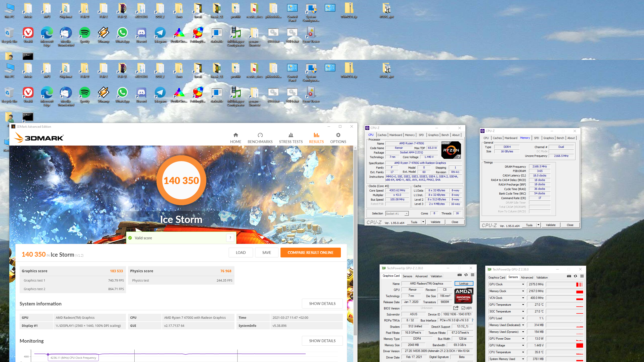Expand Tools arrow in CPU-Z processor window
Image resolution: width=644 pixels, height=362 pixels.
[x=423, y=222]
